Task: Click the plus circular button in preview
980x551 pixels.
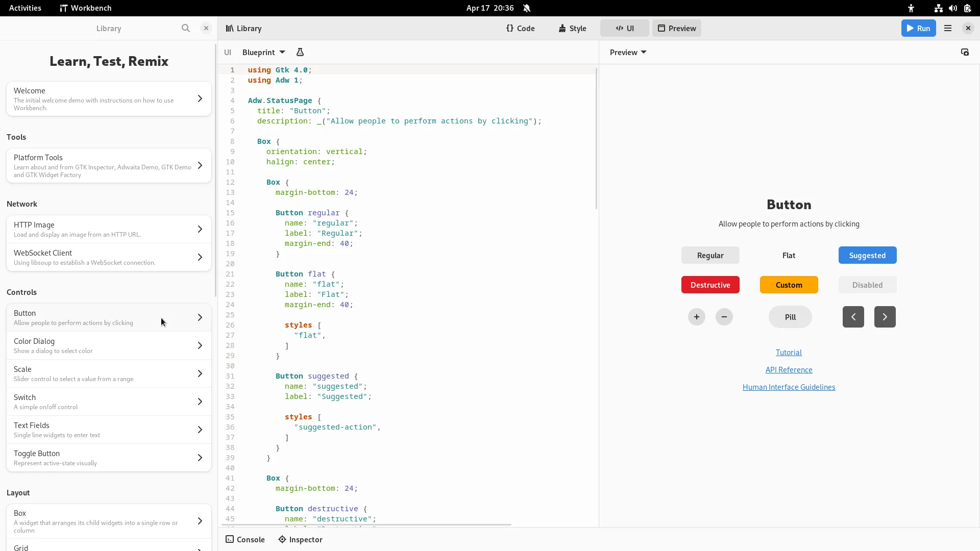Action: [x=696, y=317]
